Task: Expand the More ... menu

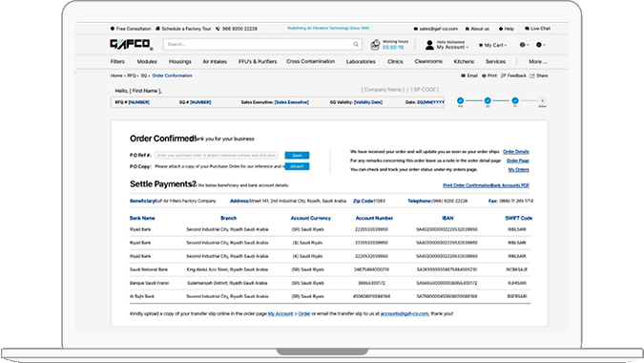Action: (x=538, y=62)
